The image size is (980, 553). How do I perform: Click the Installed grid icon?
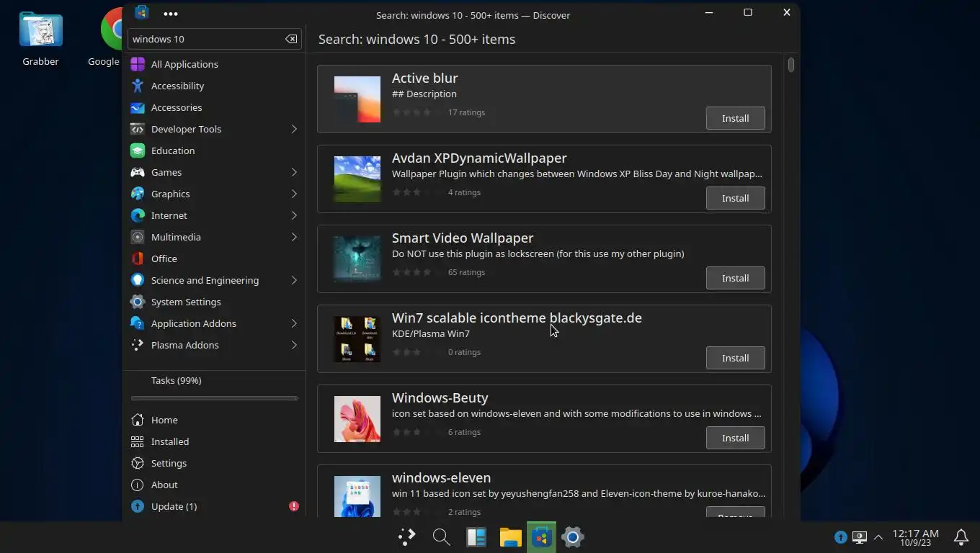tap(138, 441)
